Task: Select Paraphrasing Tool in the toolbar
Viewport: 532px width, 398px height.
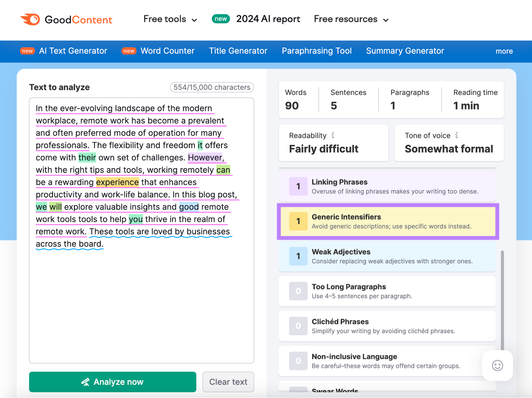Action: click(x=317, y=51)
